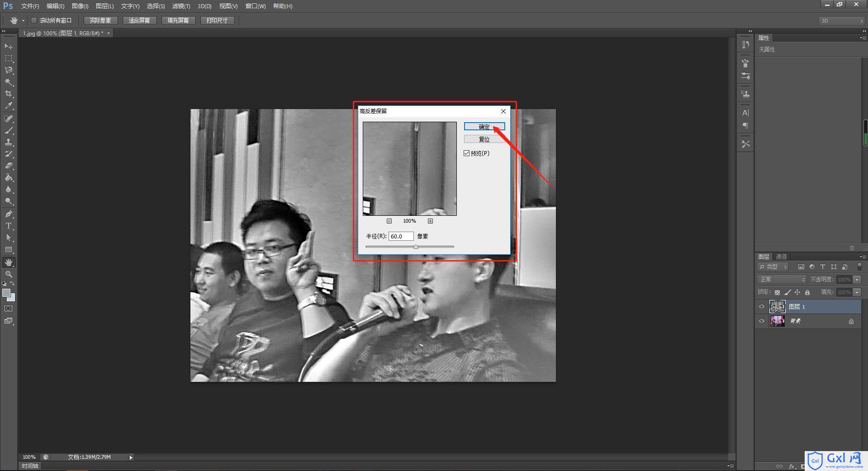Select the Brush tool
Screen dimensions: 868x471
point(9,130)
